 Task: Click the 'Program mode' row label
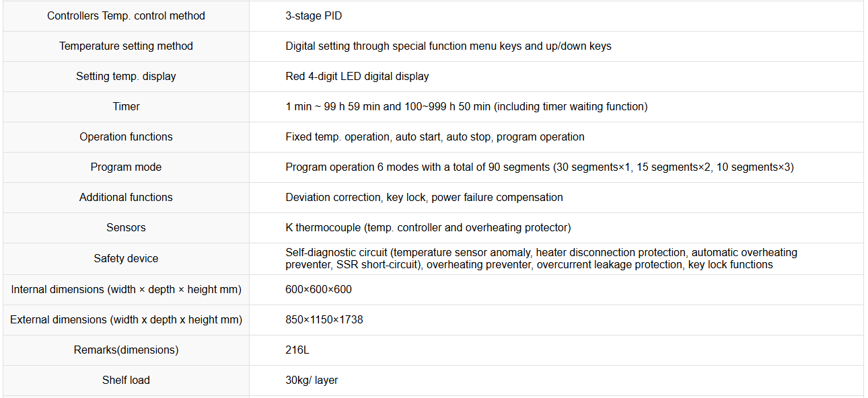pos(126,167)
